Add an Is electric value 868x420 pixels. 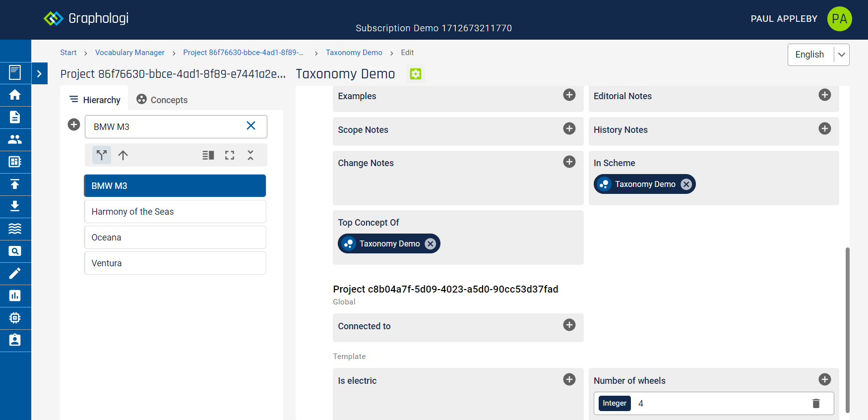pyautogui.click(x=569, y=379)
